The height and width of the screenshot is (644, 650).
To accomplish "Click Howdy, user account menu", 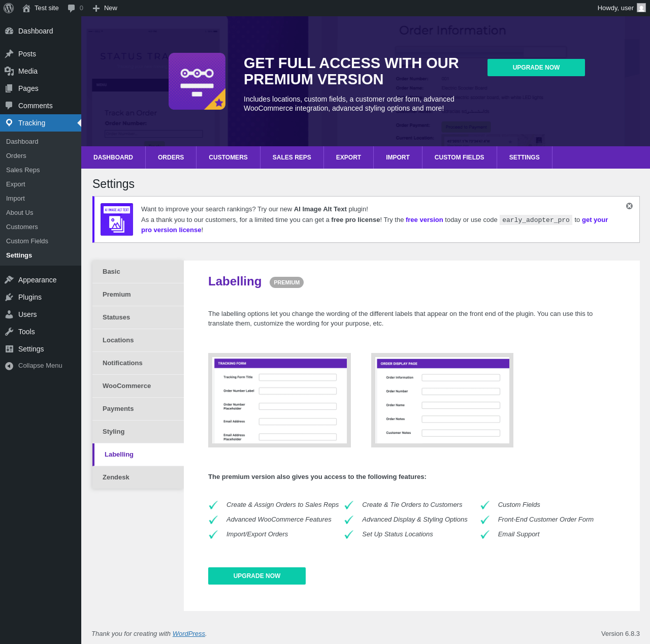I will [622, 8].
